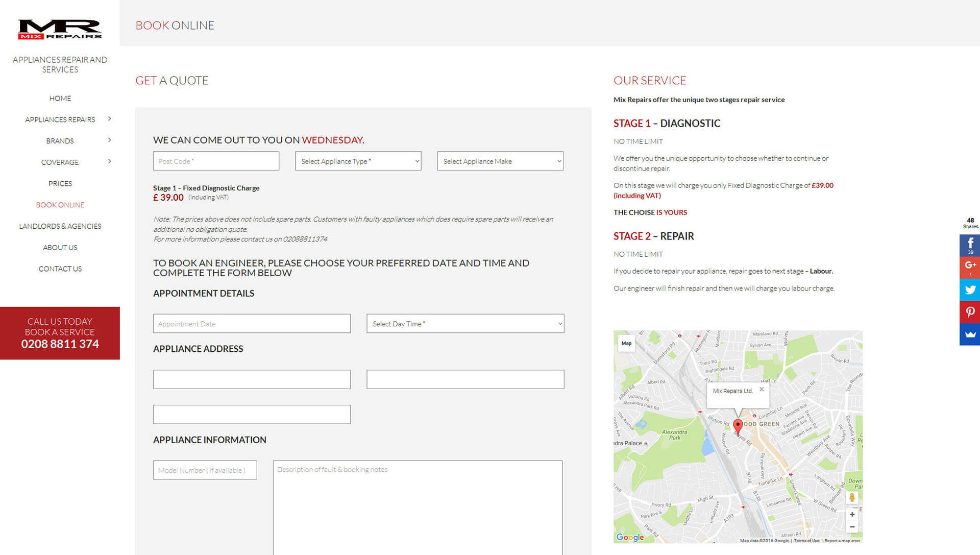Share via the Twitter bird icon
Screen dimensions: 980x555
tap(970, 289)
